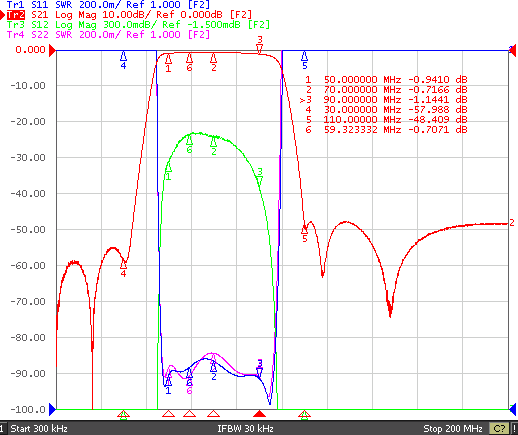518x435 pixels.
Task: Select the Tr4 S22 SWR trace label
Action: [x=108, y=35]
